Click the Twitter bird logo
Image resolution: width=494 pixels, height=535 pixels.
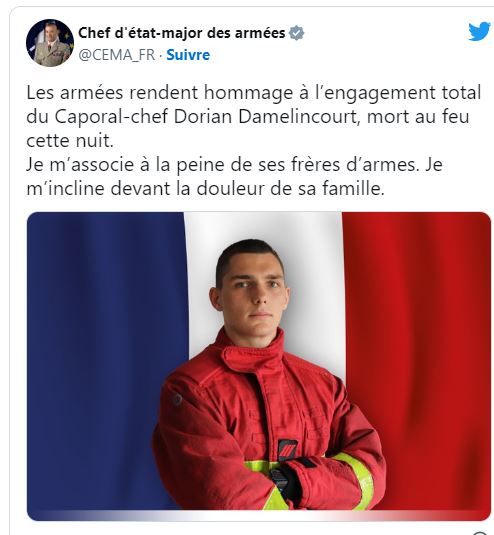tap(479, 31)
